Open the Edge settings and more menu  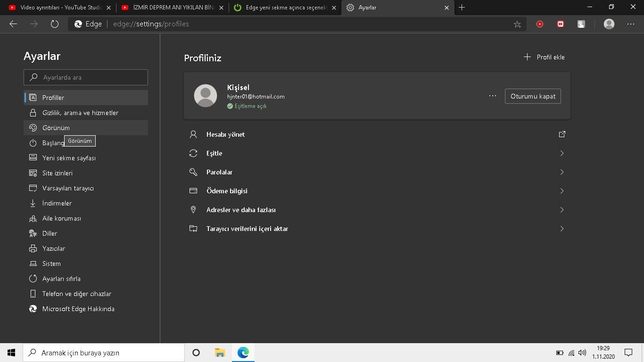coord(631,24)
